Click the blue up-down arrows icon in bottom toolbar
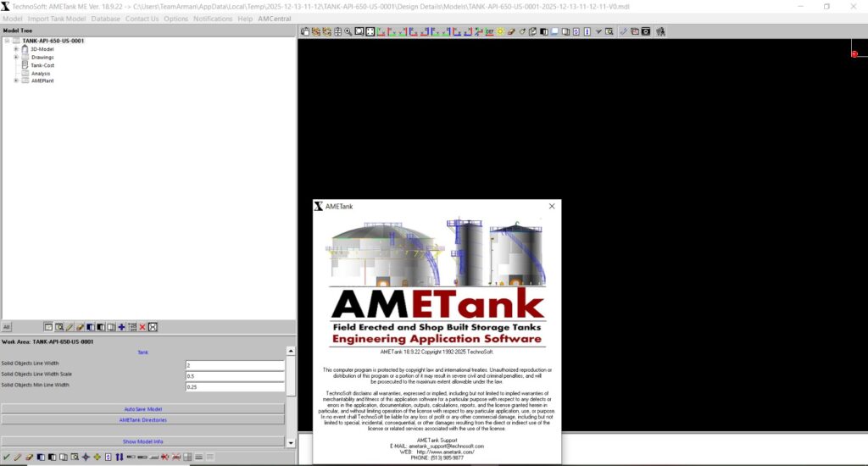 120,458
